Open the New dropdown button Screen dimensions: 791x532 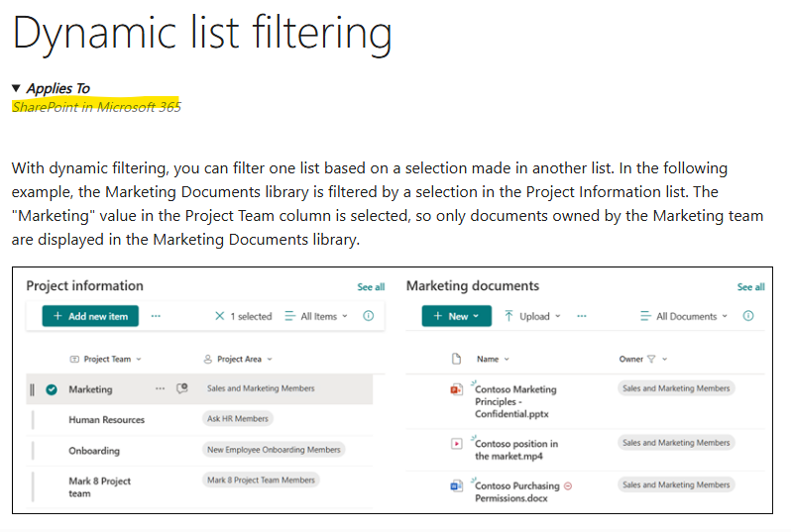click(x=457, y=316)
